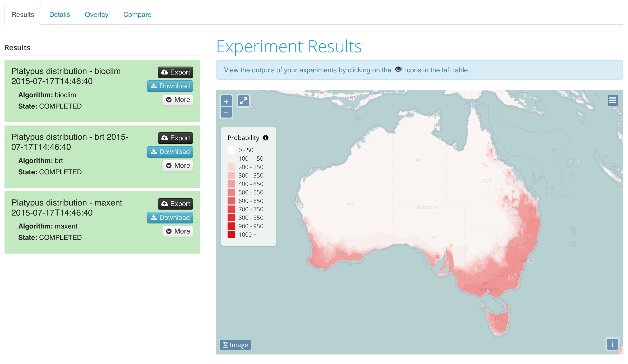The height and width of the screenshot is (364, 628).
Task: Save map as Image
Action: click(235, 345)
